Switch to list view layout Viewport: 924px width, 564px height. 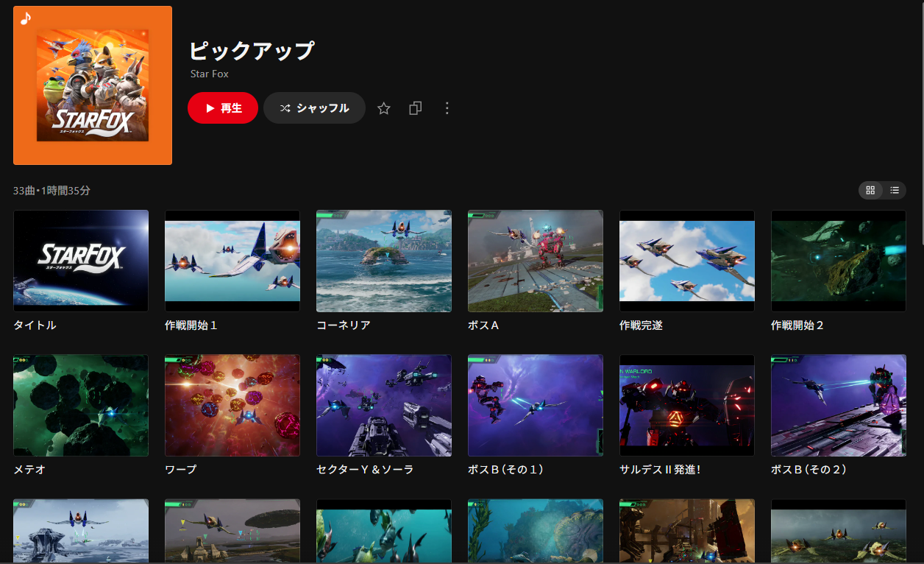(895, 190)
